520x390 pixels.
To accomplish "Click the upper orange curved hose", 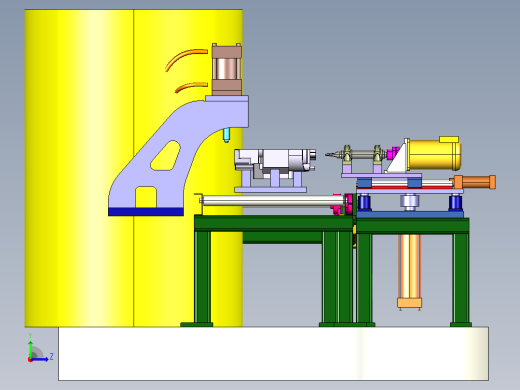I will tap(186, 59).
